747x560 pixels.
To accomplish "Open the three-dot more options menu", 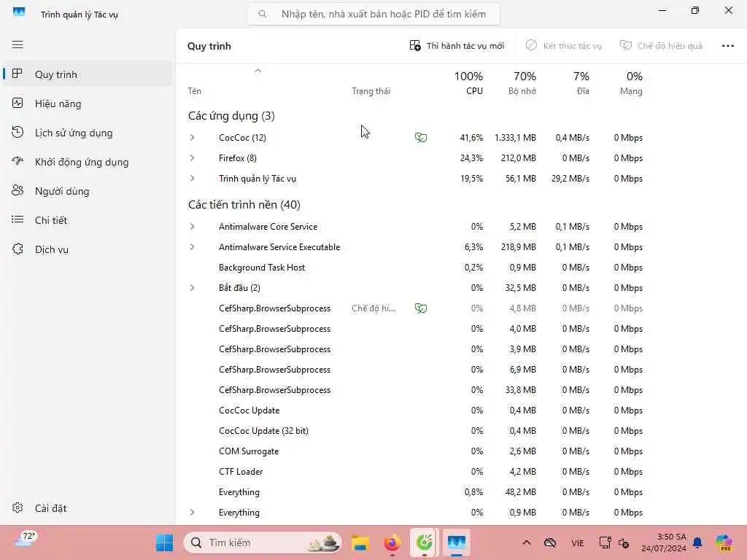I will (727, 46).
